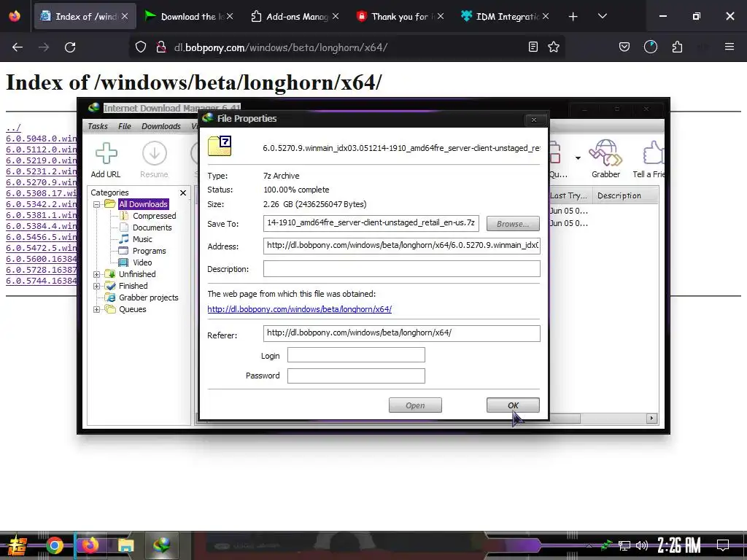The height and width of the screenshot is (560, 747).
Task: Click the Firefox icon in the taskbar
Action: tap(90, 545)
